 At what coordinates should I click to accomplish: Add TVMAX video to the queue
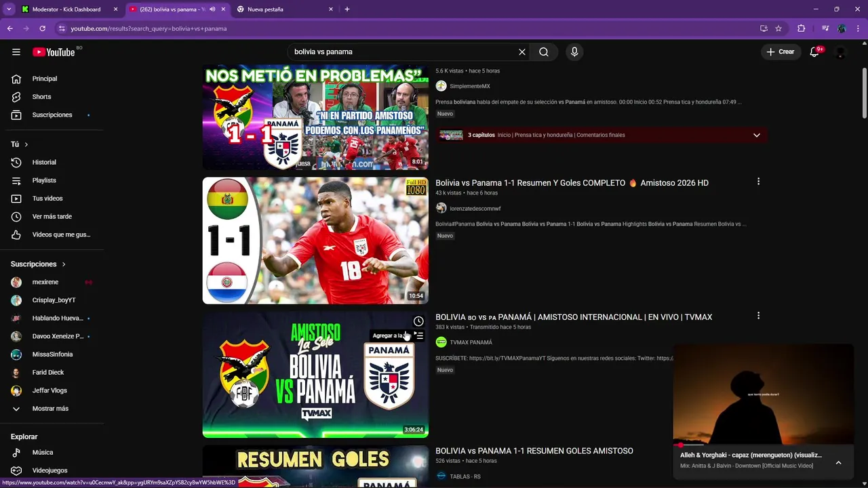coord(419,336)
